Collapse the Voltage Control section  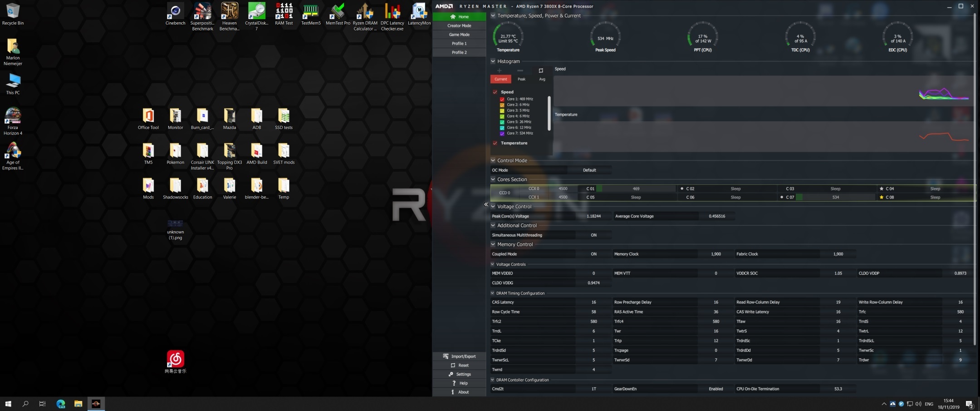493,207
